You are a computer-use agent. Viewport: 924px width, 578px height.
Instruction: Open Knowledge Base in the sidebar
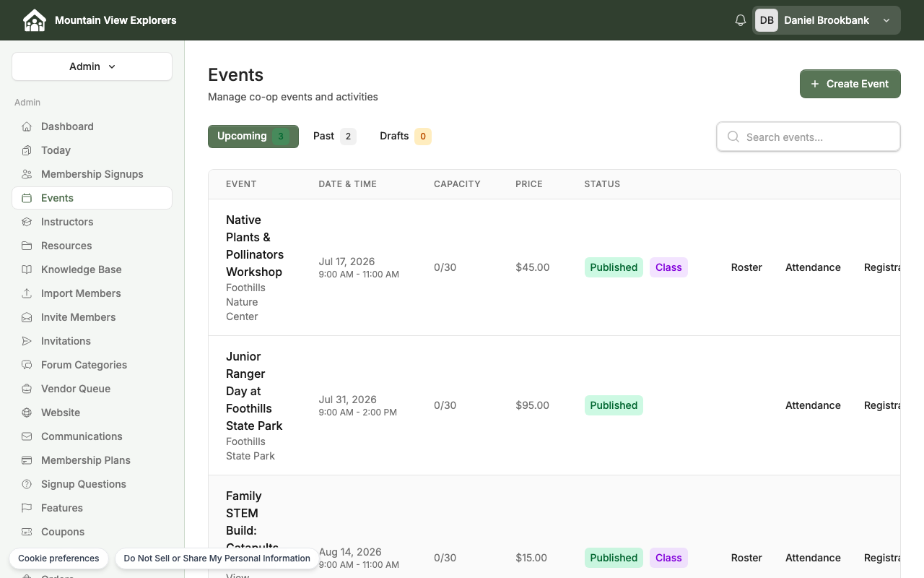coord(92,269)
